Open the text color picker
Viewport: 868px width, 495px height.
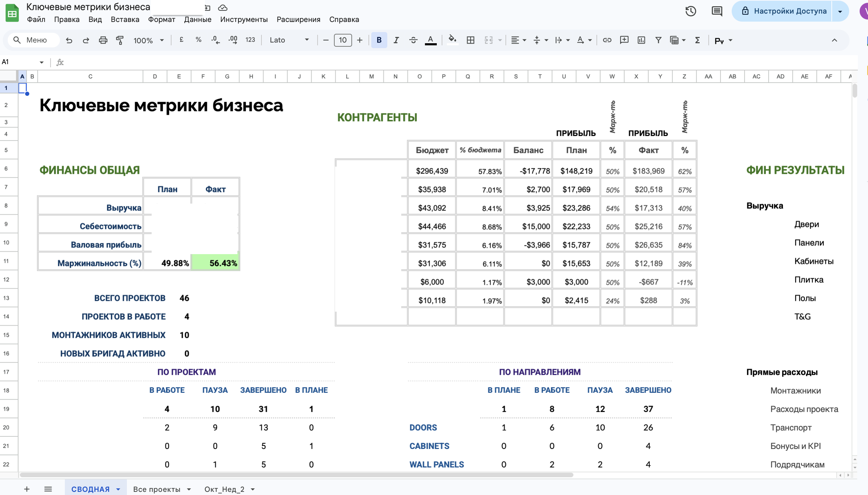[x=431, y=40]
